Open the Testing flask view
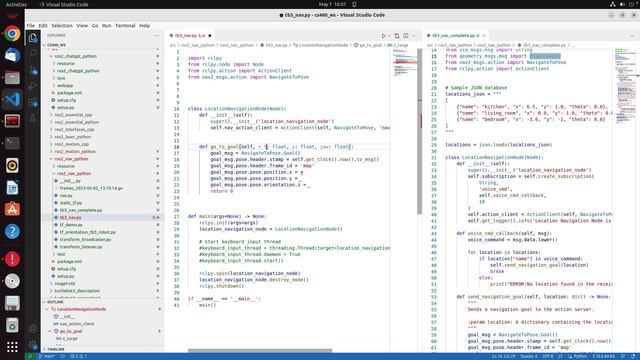 pos(33,118)
